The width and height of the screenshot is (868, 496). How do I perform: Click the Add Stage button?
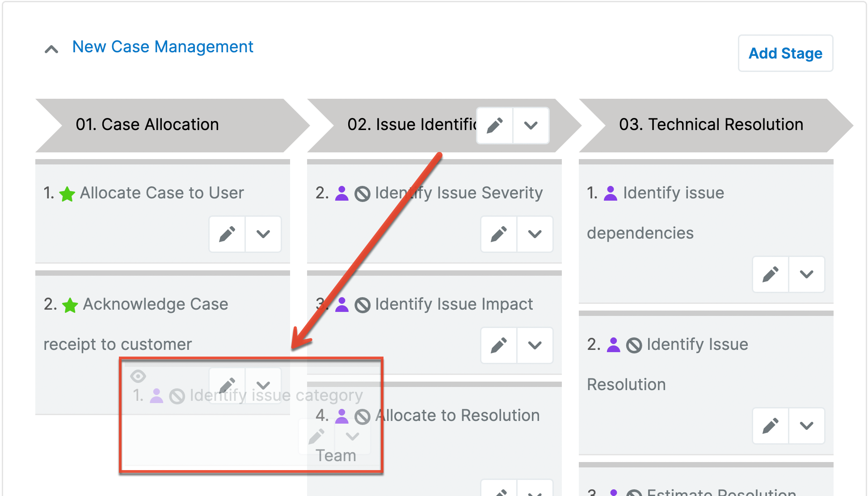[785, 54]
